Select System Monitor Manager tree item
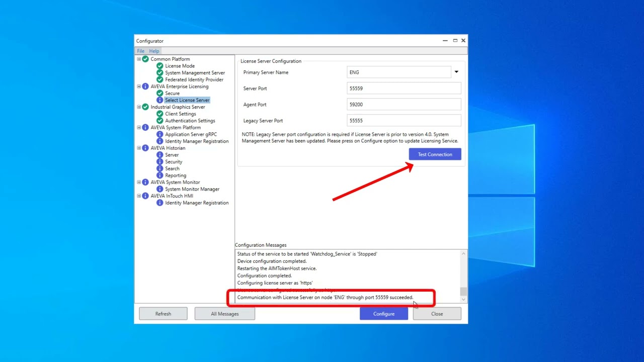The height and width of the screenshot is (362, 644). click(x=192, y=189)
